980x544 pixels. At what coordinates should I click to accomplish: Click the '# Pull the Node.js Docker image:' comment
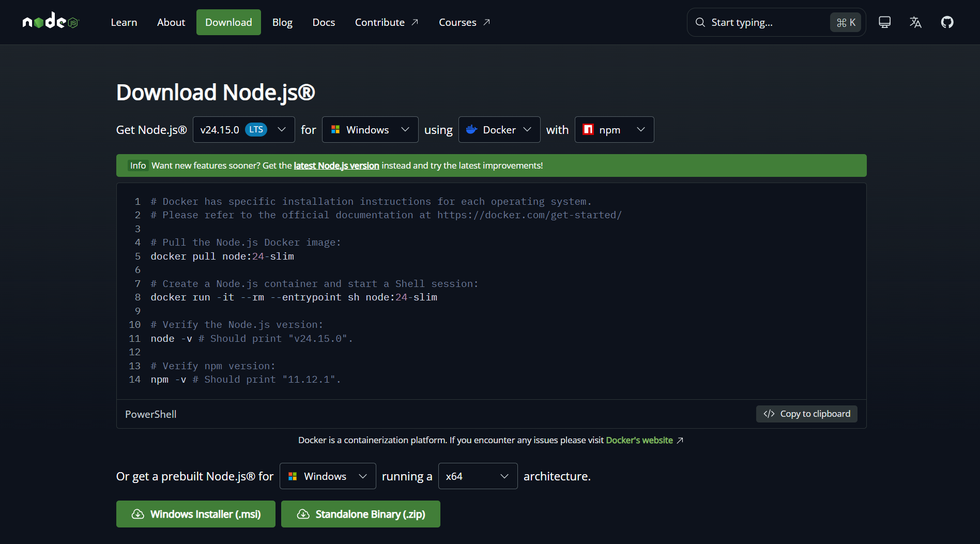pos(246,243)
